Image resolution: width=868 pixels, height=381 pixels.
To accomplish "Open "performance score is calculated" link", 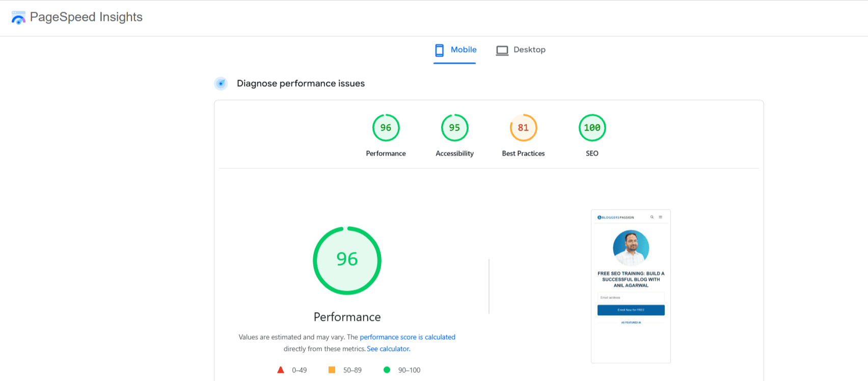I will click(x=408, y=337).
